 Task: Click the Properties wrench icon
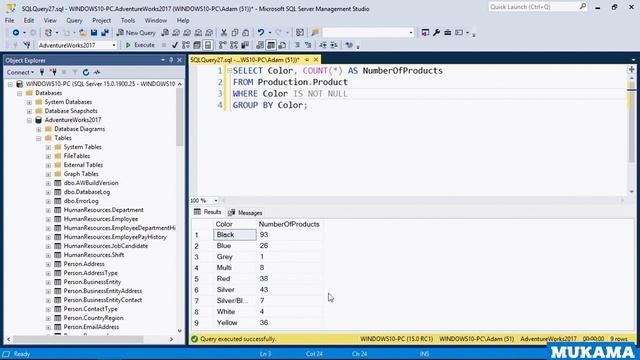[x=436, y=33]
